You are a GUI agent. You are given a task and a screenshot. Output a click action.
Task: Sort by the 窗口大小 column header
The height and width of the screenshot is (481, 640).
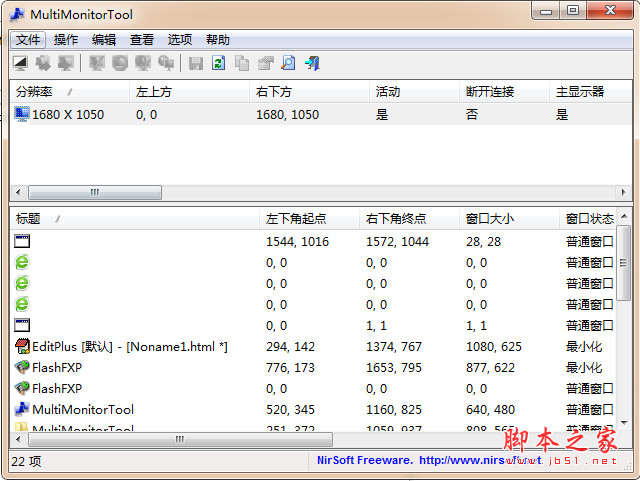[x=509, y=219]
